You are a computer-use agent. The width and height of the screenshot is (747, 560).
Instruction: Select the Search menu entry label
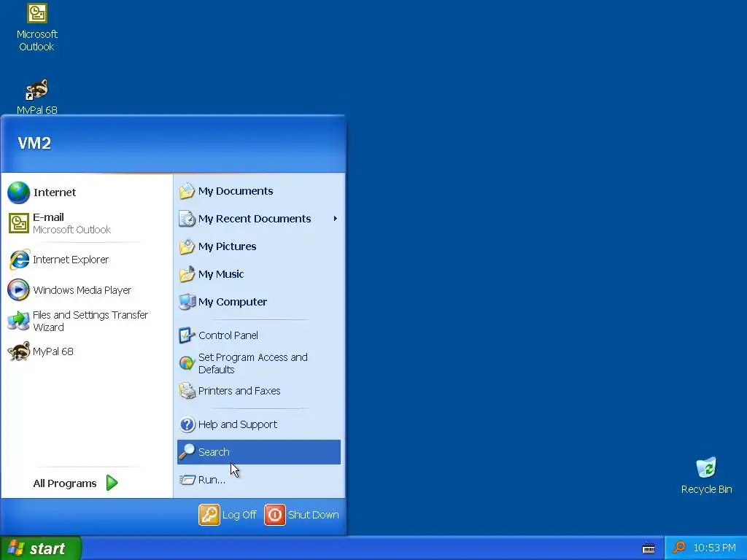coord(214,452)
